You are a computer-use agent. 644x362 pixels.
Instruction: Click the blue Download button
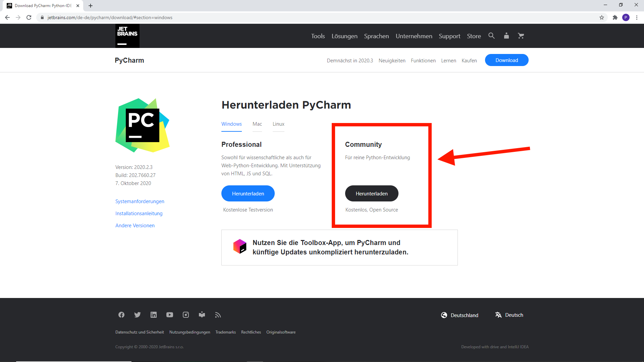point(506,60)
